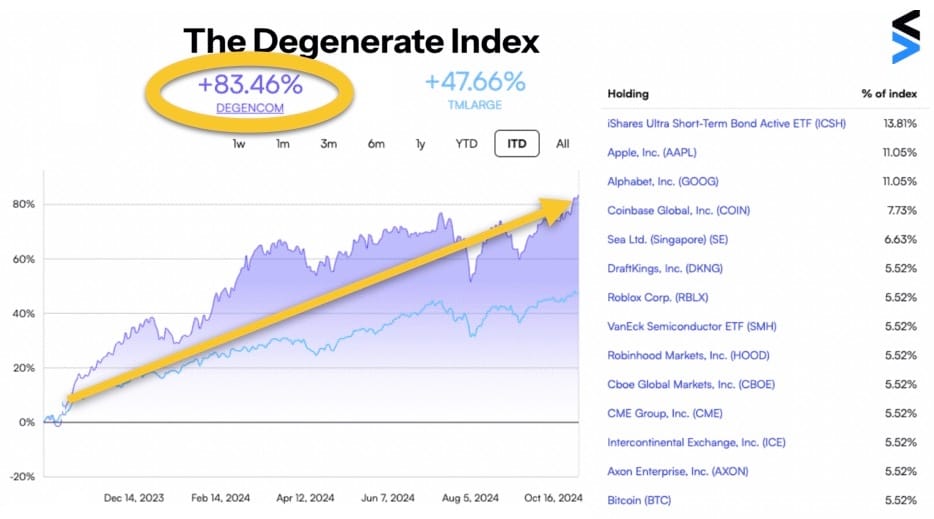Click the 80% y-axis label
Image resolution: width=934 pixels, height=519 pixels.
click(x=23, y=204)
